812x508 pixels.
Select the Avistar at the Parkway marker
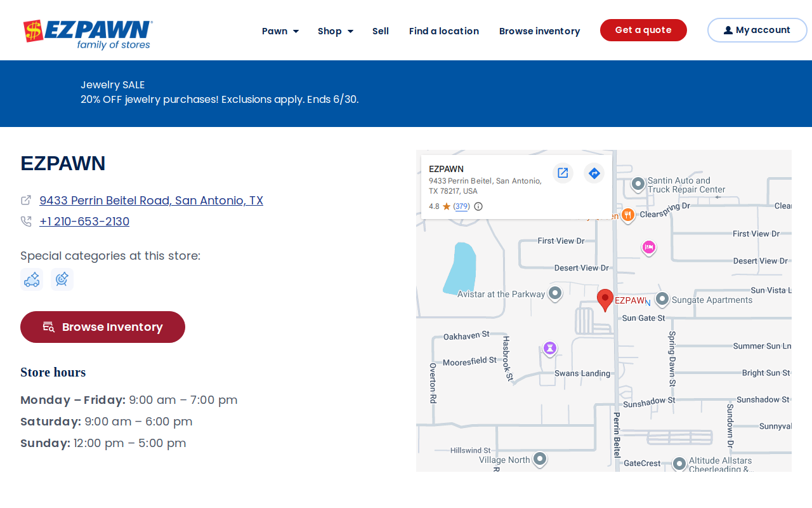pos(555,293)
